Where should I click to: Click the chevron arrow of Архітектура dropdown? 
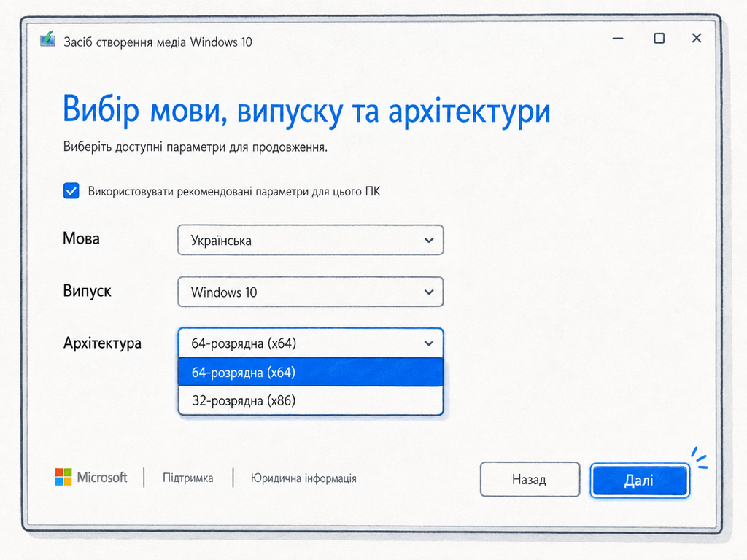point(429,343)
